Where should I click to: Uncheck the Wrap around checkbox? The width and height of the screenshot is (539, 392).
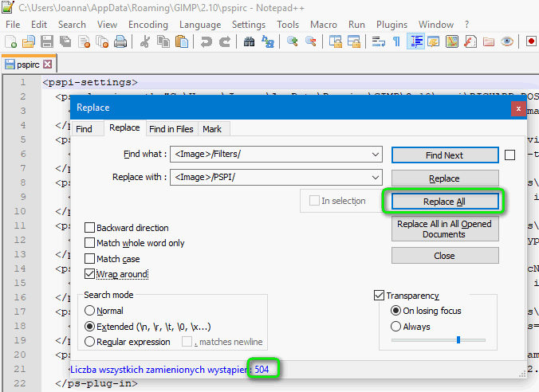click(90, 274)
